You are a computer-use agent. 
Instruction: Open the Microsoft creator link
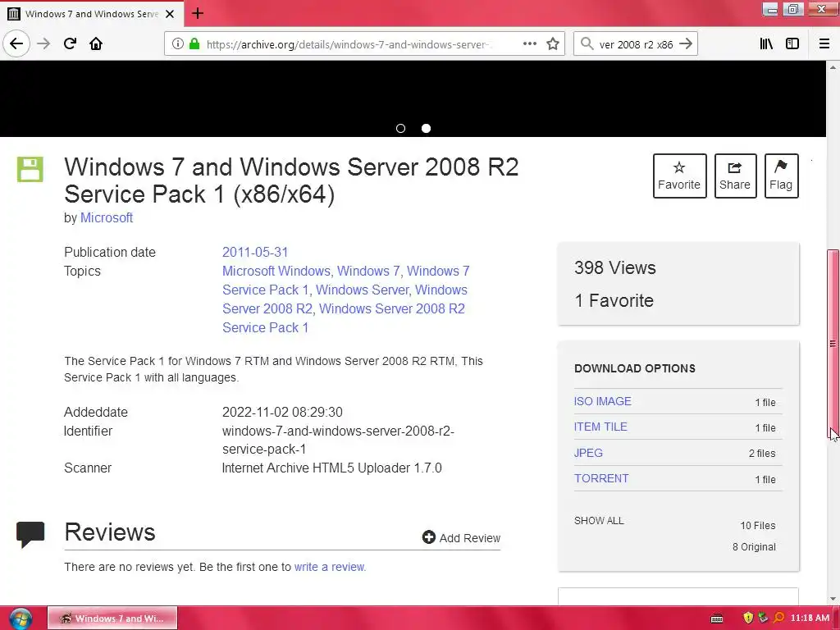106,218
